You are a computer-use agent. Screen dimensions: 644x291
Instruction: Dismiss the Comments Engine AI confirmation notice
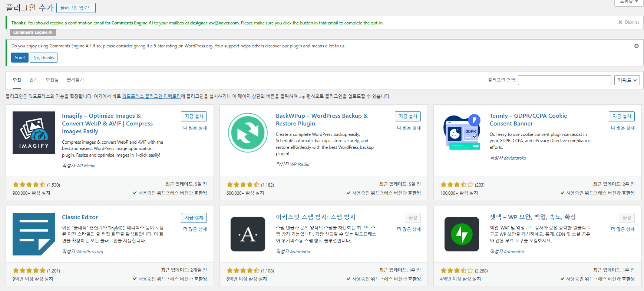click(629, 22)
